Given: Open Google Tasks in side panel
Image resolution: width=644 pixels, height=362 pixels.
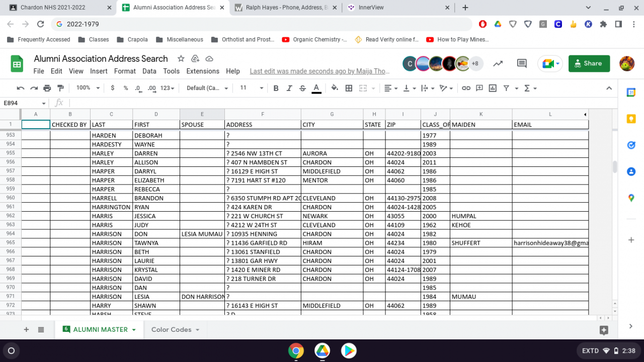Looking at the screenshot, I should point(631,145).
